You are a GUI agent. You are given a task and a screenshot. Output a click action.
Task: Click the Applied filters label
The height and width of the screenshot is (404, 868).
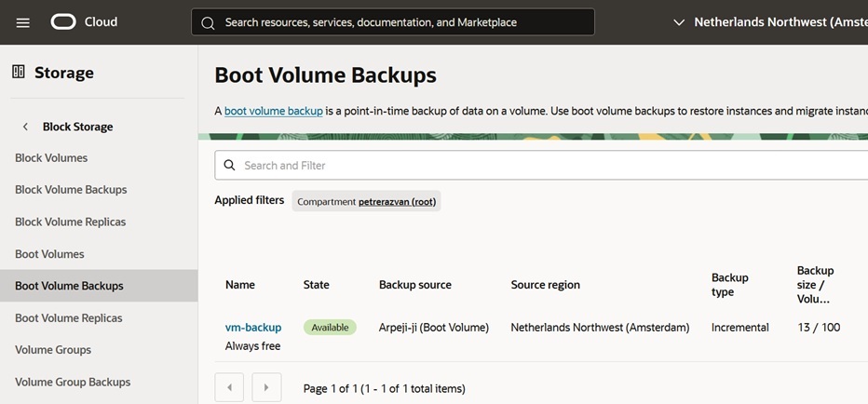click(249, 200)
